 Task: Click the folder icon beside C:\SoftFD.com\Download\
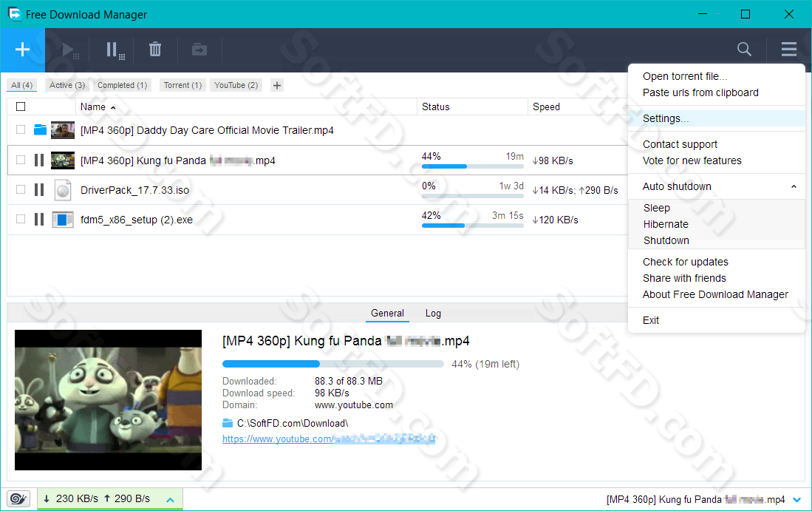click(x=228, y=424)
